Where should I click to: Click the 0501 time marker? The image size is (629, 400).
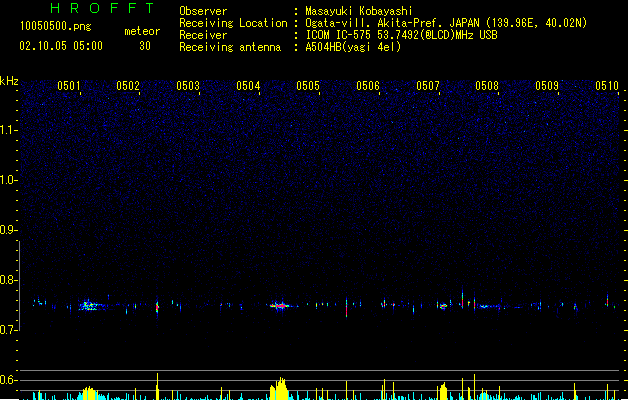tap(69, 86)
